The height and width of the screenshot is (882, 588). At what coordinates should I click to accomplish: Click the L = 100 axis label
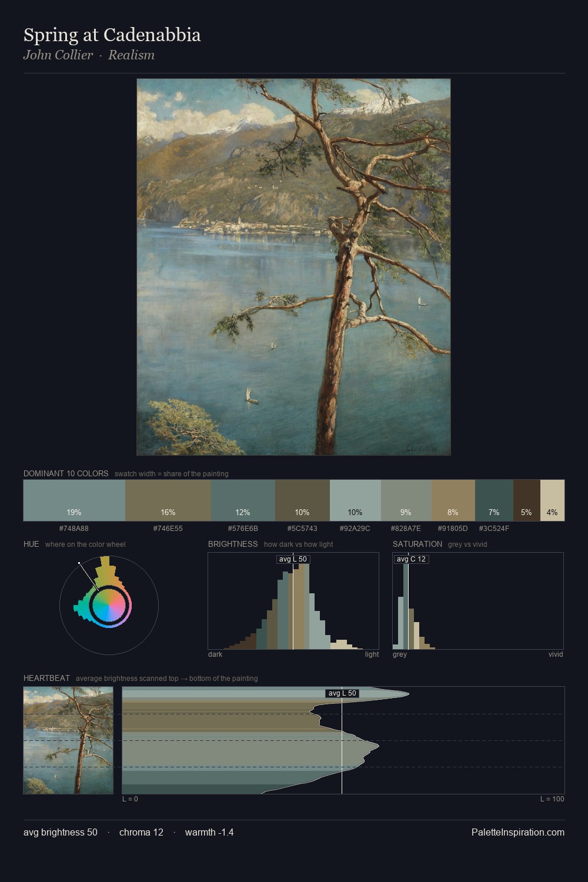point(552,799)
